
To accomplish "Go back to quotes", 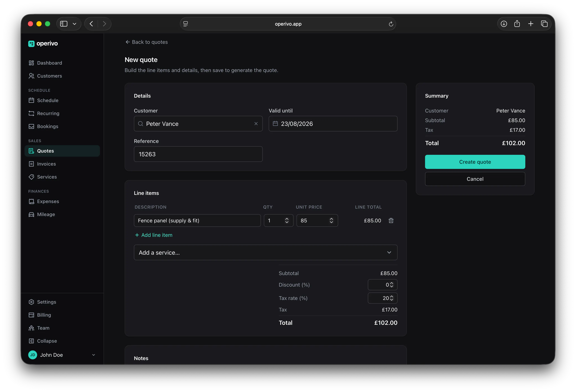I will tap(147, 42).
